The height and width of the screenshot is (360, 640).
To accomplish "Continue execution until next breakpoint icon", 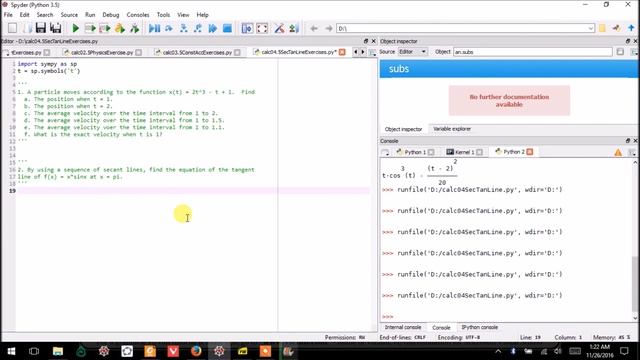I will click(213, 28).
